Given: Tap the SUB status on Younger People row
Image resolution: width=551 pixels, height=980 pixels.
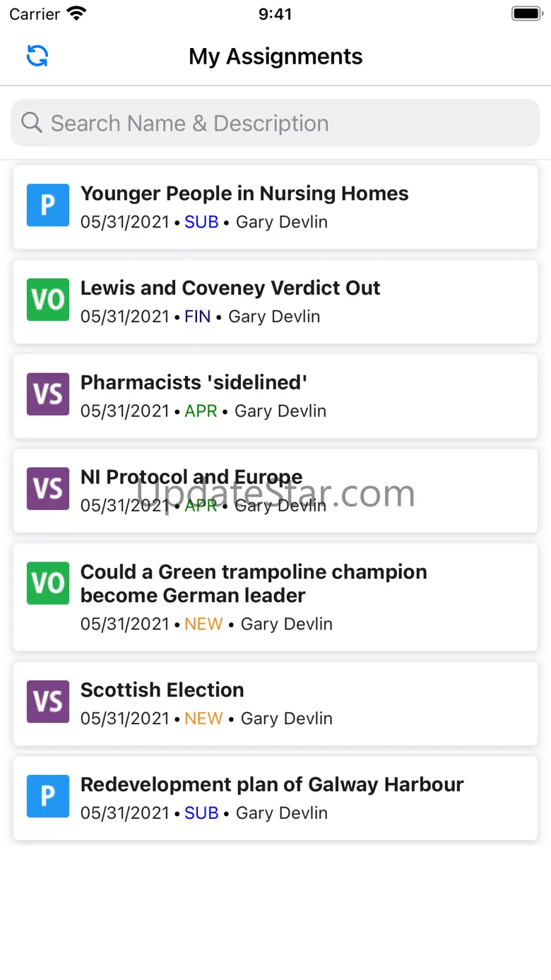Looking at the screenshot, I should [201, 222].
